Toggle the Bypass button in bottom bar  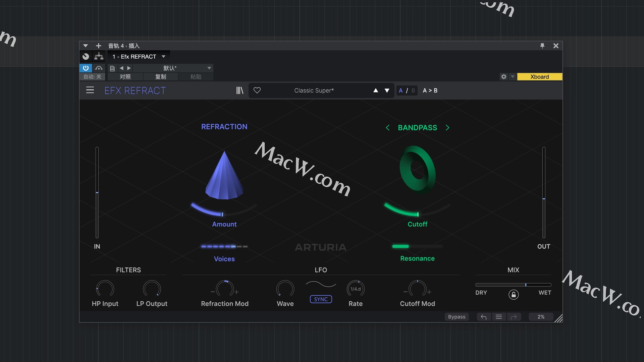pos(457,317)
